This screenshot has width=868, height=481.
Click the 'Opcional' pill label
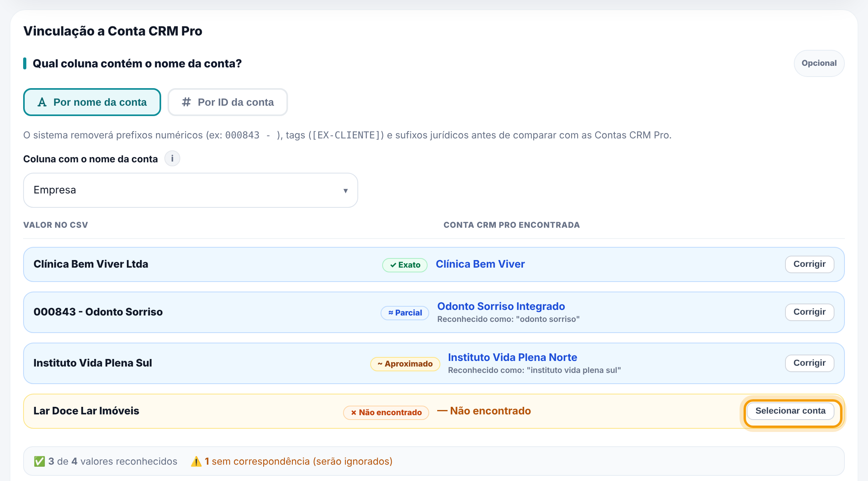point(819,63)
